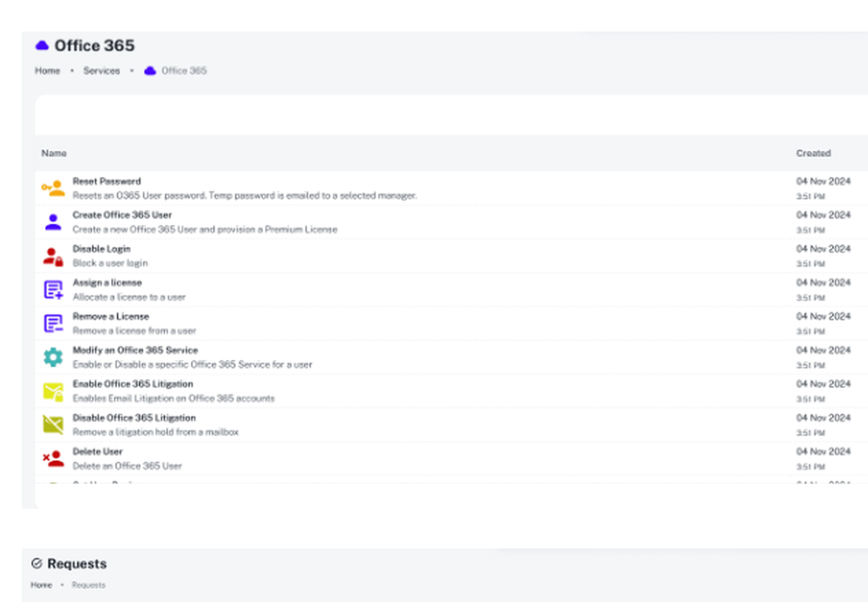Open Enable Office 365 Litigation service
The height and width of the screenshot is (602, 868).
133,384
